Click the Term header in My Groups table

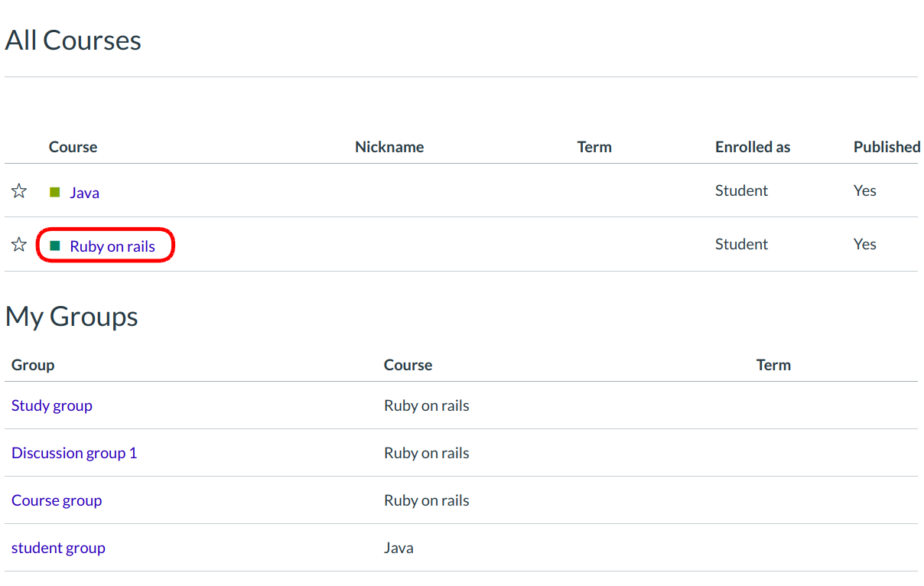pyautogui.click(x=773, y=365)
